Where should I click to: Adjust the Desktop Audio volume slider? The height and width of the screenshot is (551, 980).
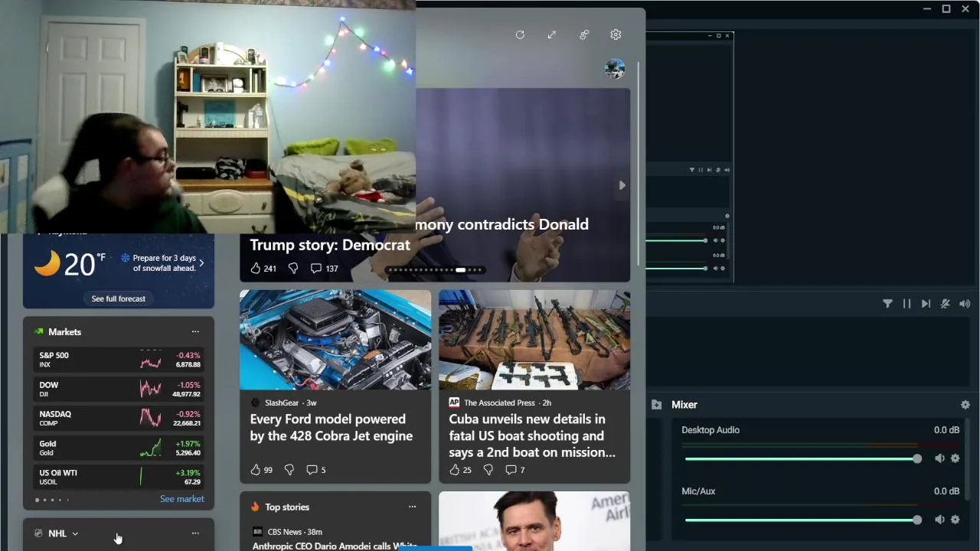[x=802, y=458]
